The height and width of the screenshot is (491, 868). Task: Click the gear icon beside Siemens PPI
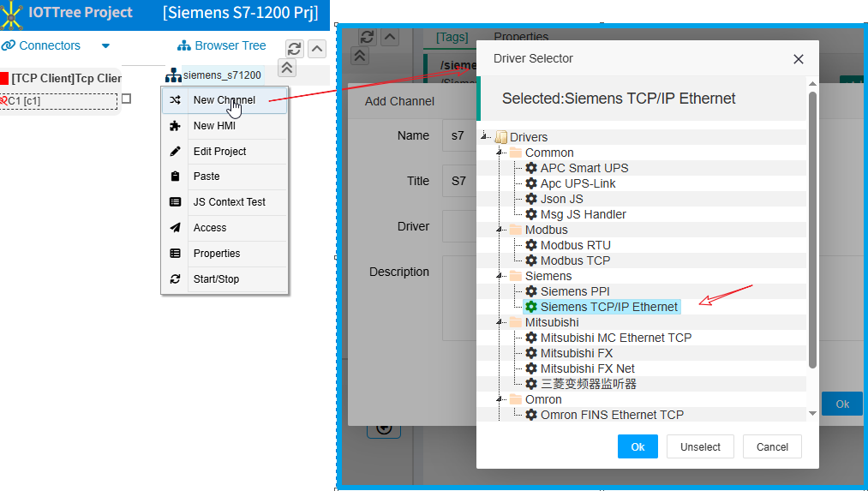pyautogui.click(x=531, y=291)
